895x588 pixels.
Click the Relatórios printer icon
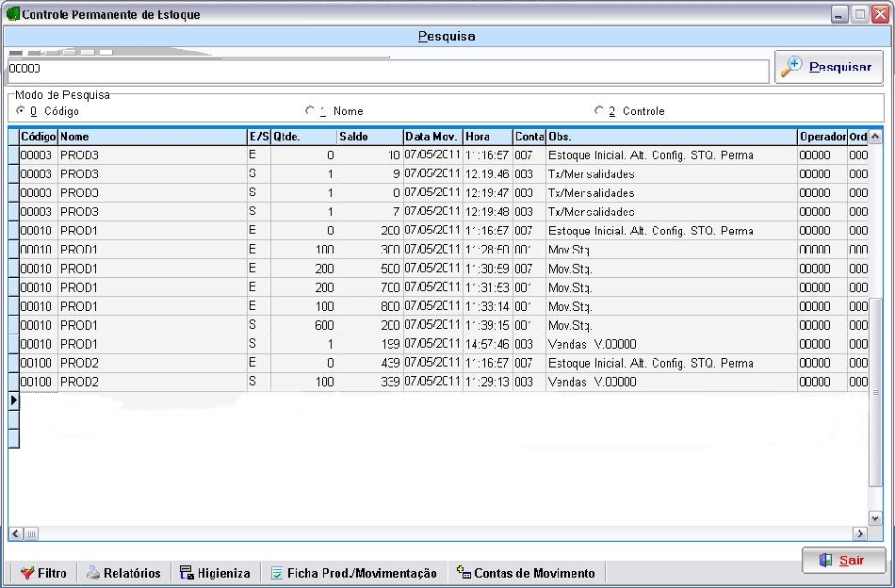(92, 573)
